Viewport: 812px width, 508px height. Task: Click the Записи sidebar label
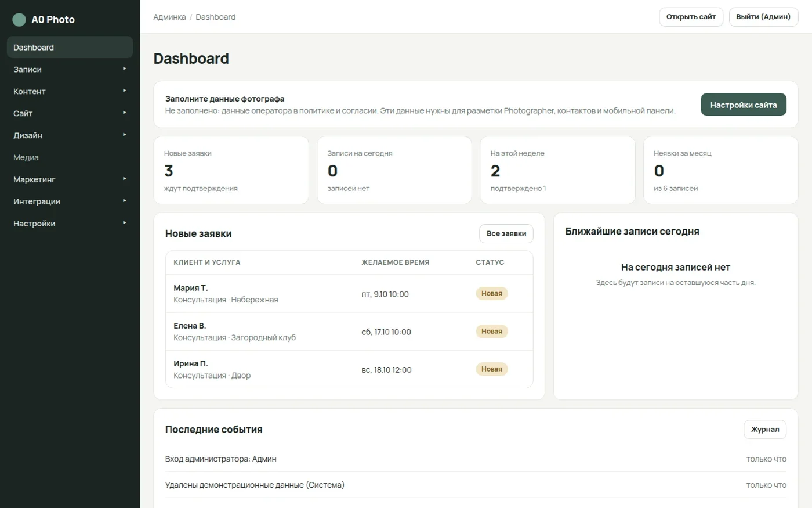[27, 70]
